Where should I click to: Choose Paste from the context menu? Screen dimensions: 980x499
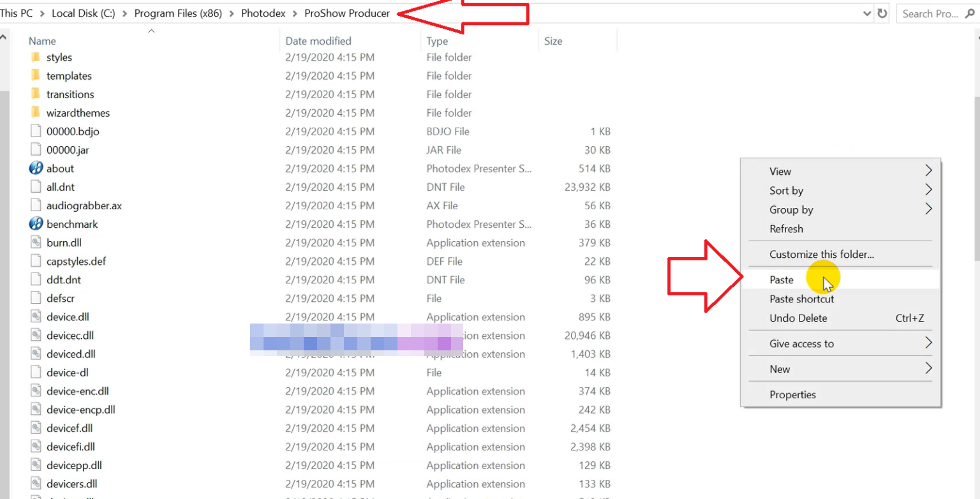point(782,279)
